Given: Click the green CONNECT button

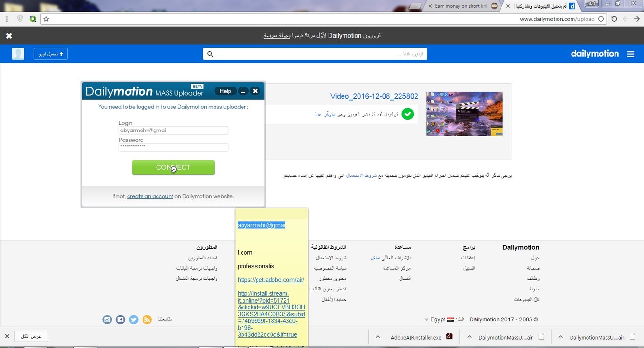Looking at the screenshot, I should 173,167.
